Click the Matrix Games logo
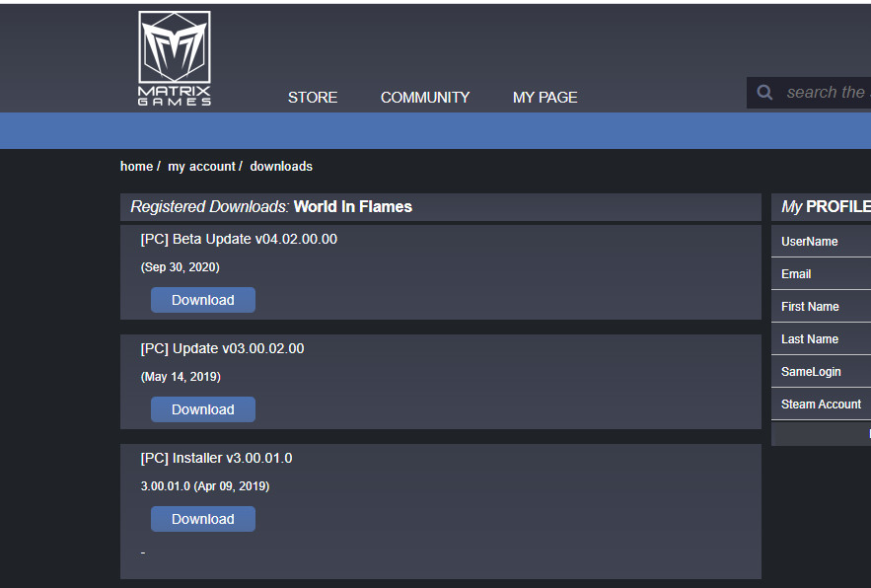The width and height of the screenshot is (871, 588). pos(175,58)
